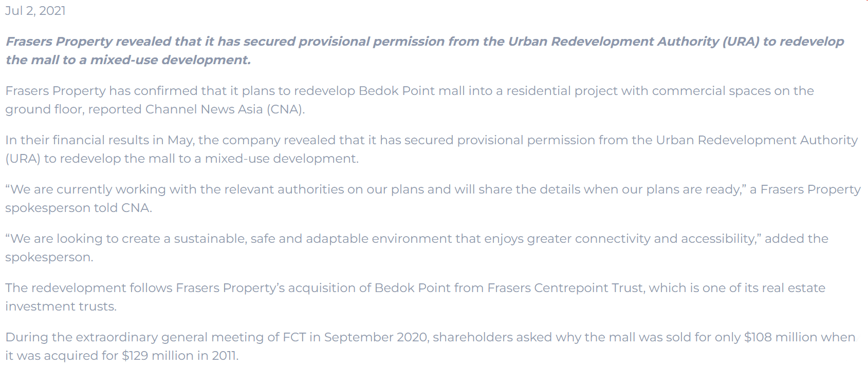The height and width of the screenshot is (367, 868).
Task: Click "Channel News Asia (CNA)" text
Action: coord(225,109)
